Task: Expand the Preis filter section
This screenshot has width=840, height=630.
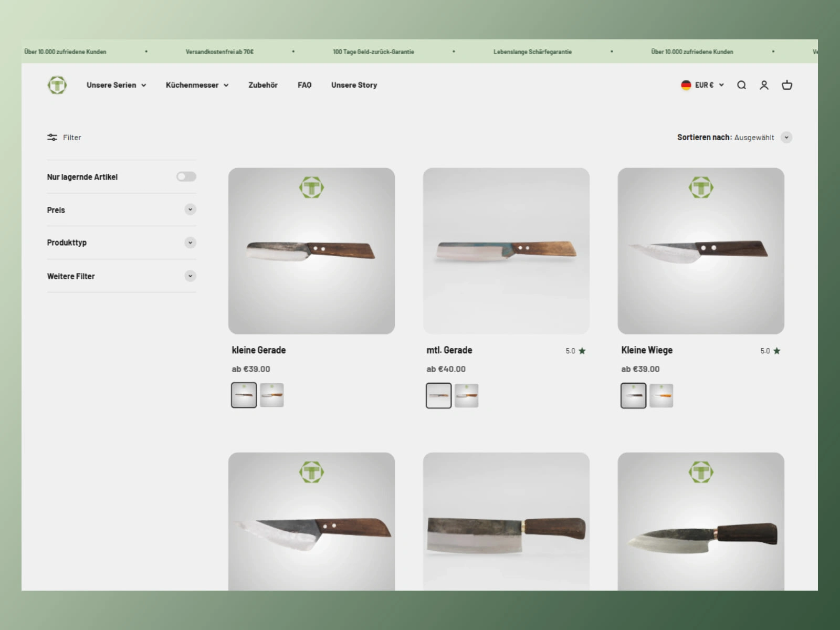Action: (121, 210)
